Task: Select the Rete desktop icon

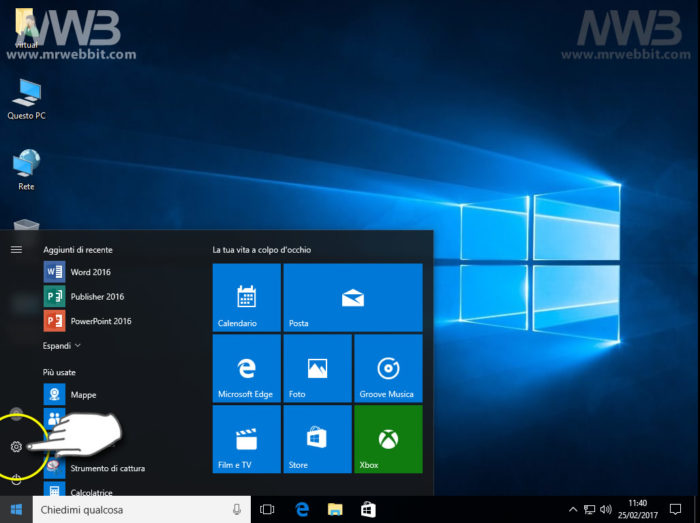Action: (26, 170)
